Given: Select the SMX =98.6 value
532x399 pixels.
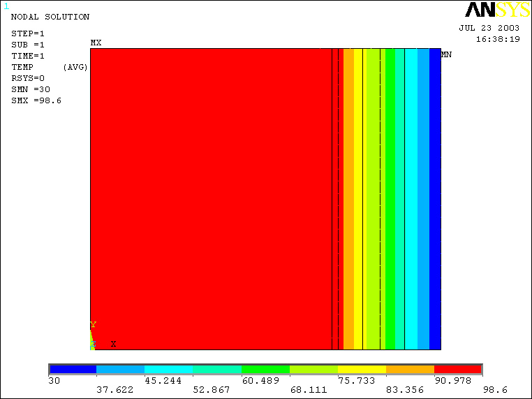Looking at the screenshot, I should coord(36,100).
